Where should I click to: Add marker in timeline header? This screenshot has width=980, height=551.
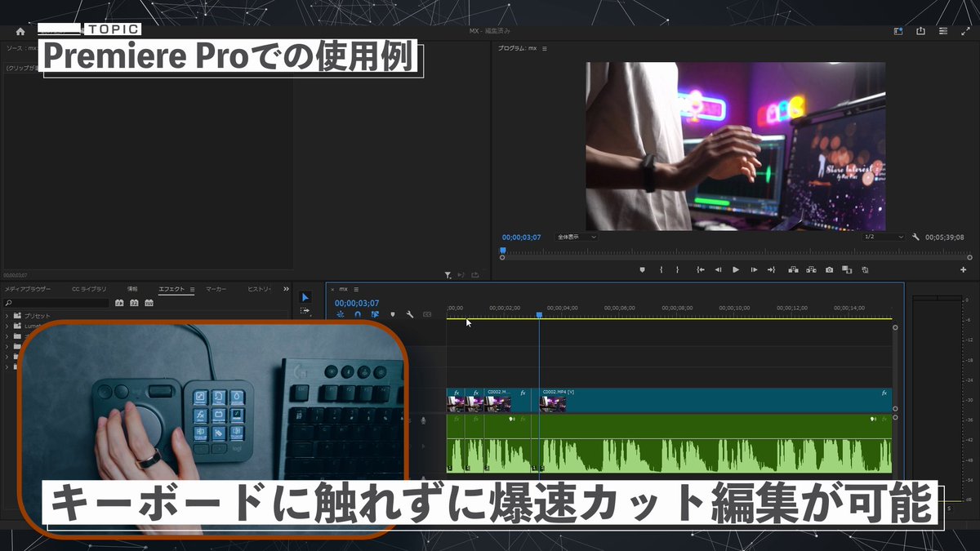click(393, 314)
